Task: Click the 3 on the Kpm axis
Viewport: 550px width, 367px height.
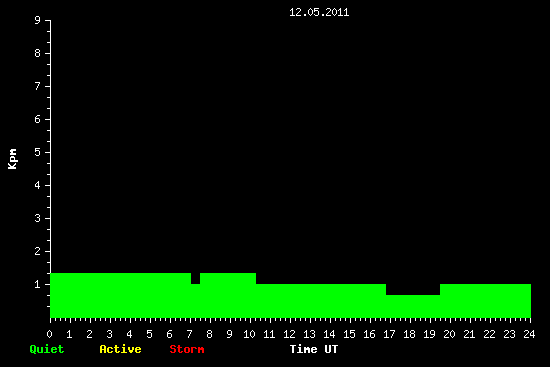Action: [x=38, y=218]
